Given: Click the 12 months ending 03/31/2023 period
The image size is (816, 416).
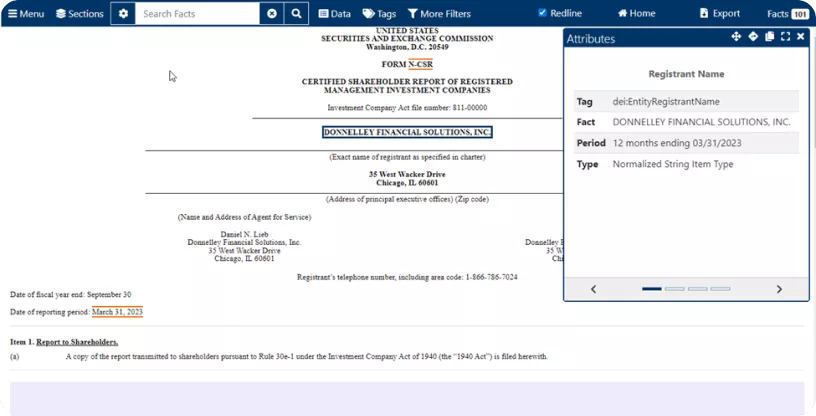Looking at the screenshot, I should coord(677,143).
